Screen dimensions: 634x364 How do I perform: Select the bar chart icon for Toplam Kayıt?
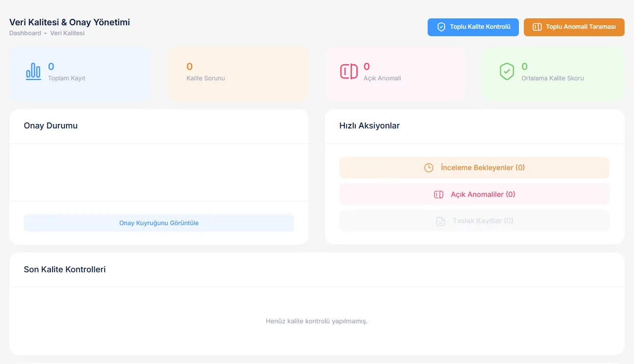(x=33, y=71)
